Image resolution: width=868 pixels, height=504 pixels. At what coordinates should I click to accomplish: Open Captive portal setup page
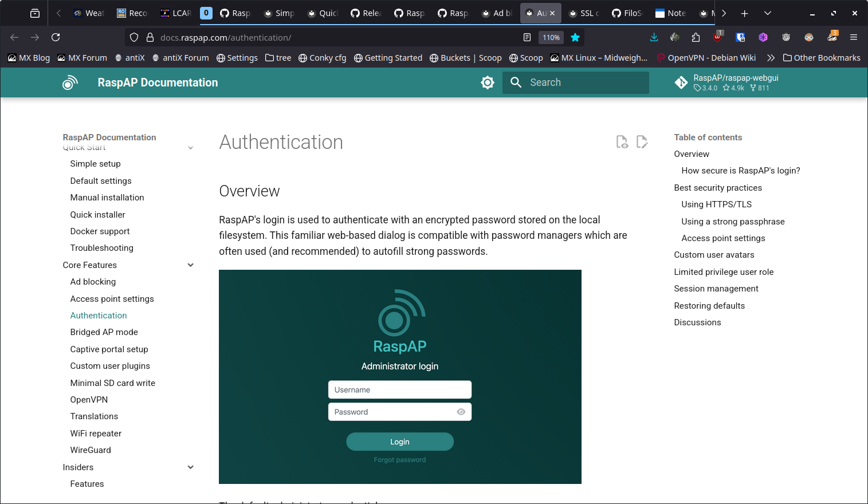(109, 349)
